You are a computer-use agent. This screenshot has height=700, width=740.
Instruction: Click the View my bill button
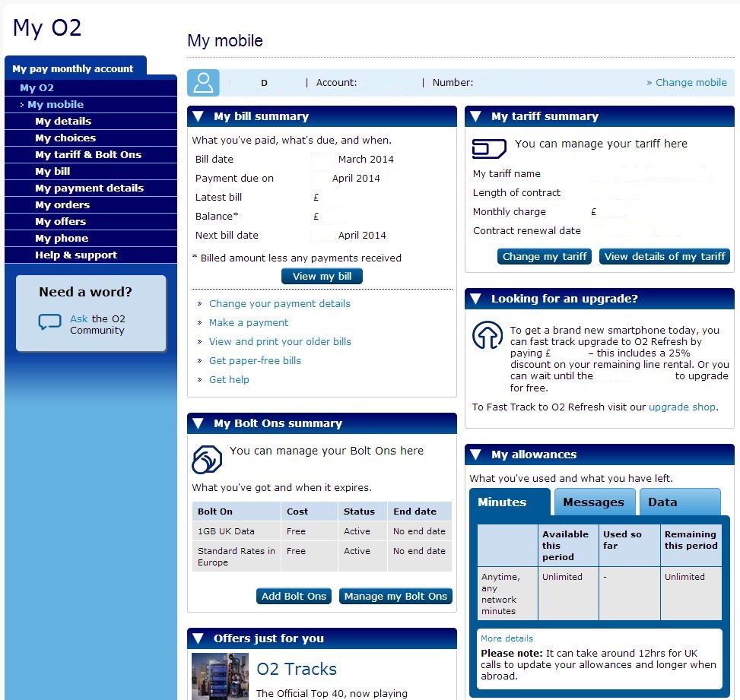click(x=322, y=277)
